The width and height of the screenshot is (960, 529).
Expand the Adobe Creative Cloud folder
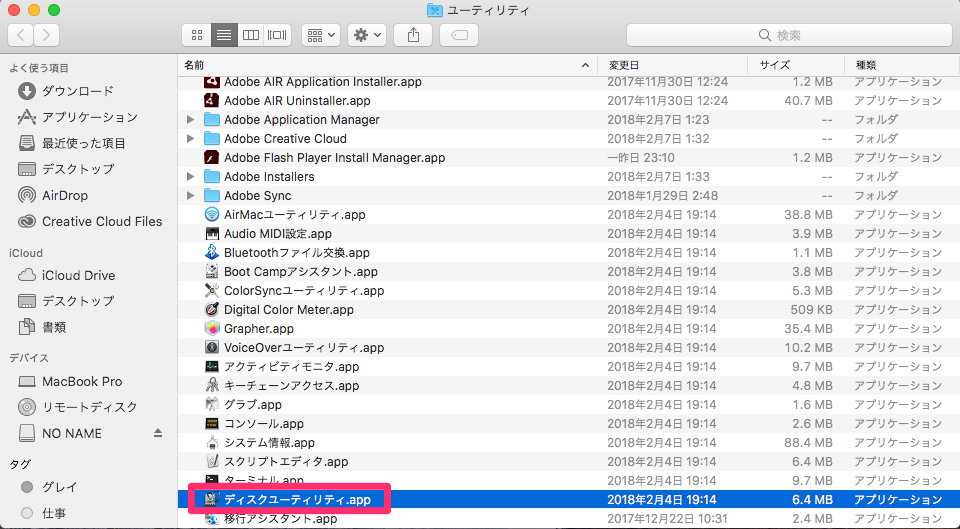click(190, 138)
